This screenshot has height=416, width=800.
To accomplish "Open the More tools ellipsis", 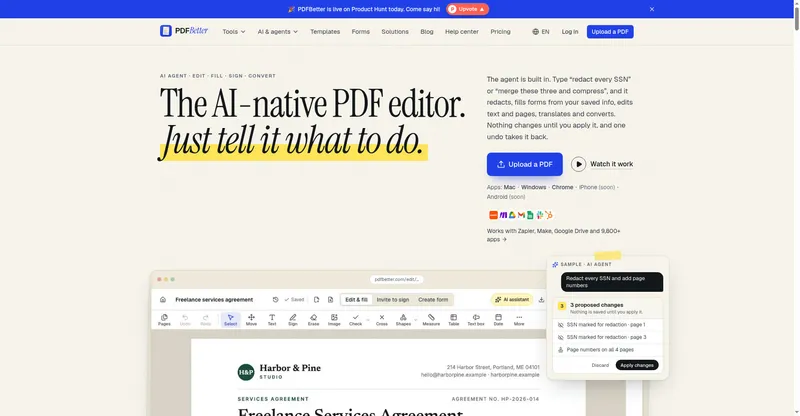I will coord(519,320).
